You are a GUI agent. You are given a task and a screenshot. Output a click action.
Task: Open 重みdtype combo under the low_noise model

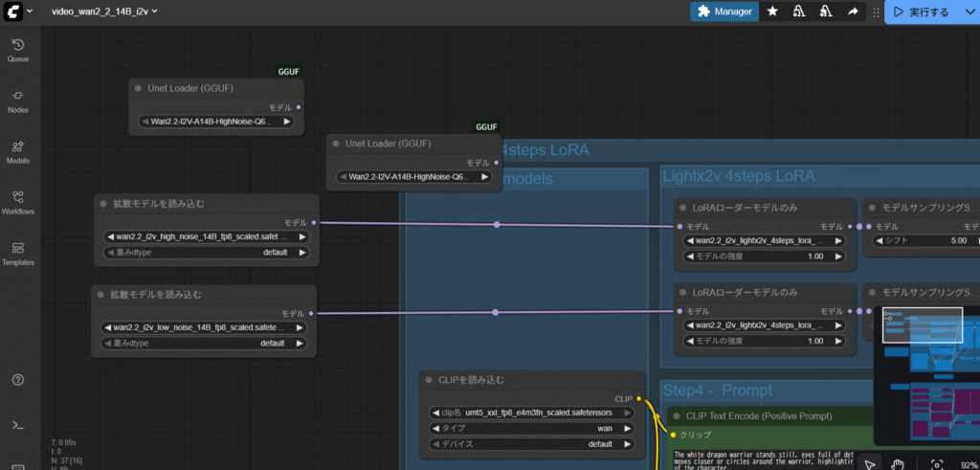204,343
